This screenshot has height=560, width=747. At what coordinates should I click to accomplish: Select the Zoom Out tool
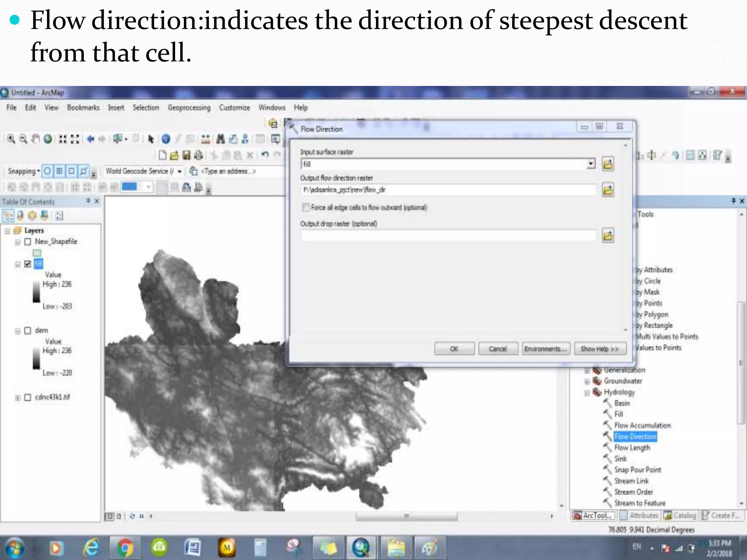click(x=23, y=139)
